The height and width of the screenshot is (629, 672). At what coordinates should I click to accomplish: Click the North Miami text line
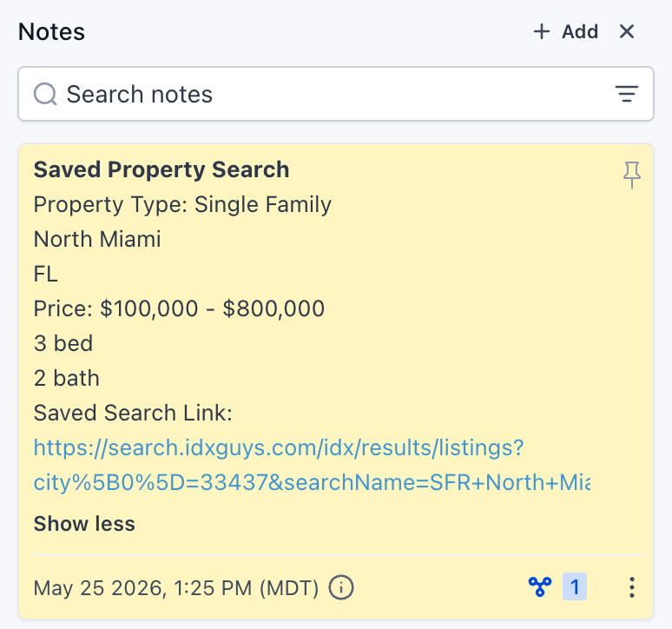97,239
